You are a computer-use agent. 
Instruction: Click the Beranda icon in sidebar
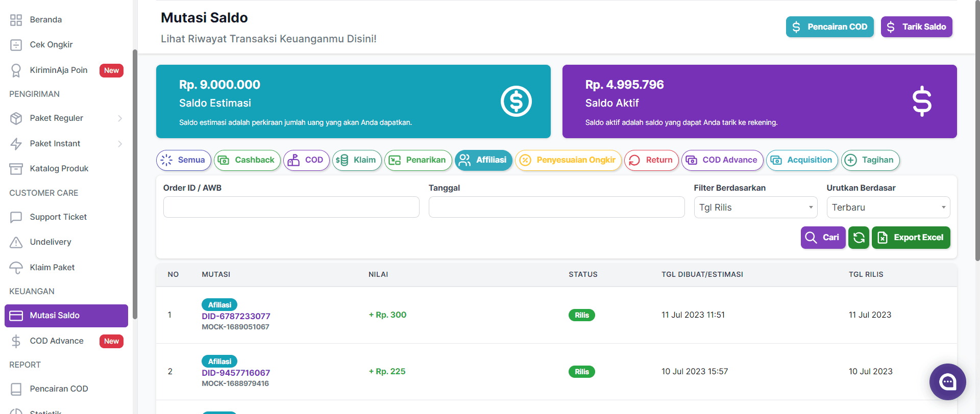(16, 20)
